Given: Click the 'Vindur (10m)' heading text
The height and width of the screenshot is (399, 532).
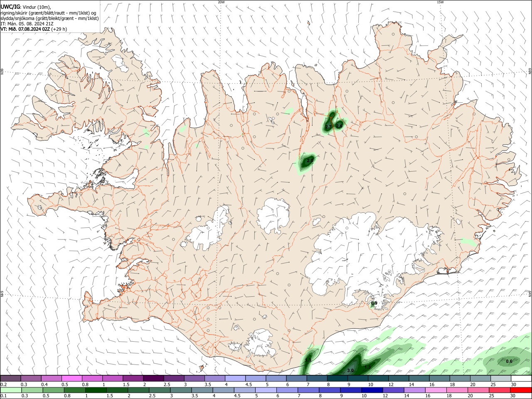Looking at the screenshot, I should pos(36,7).
